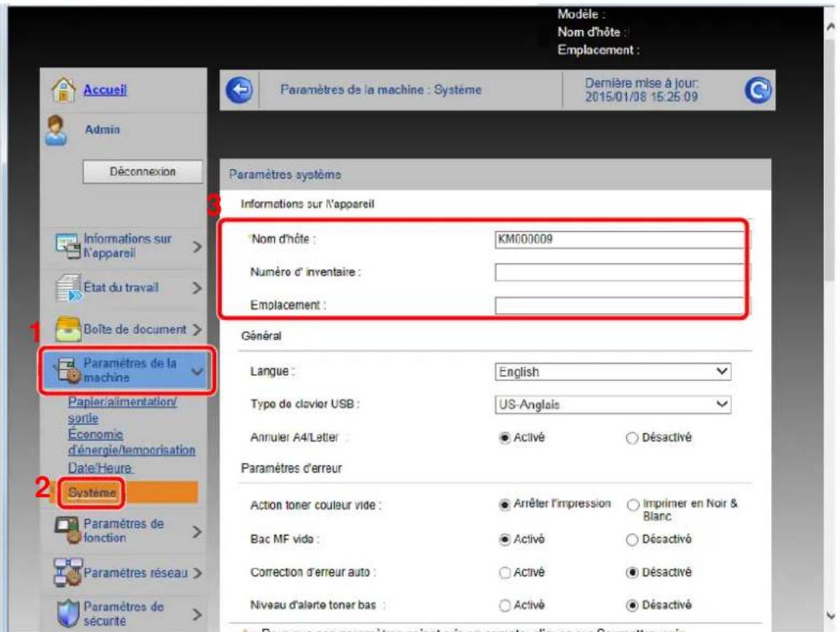Expand Paramètres réseau chevron

pos(196,573)
